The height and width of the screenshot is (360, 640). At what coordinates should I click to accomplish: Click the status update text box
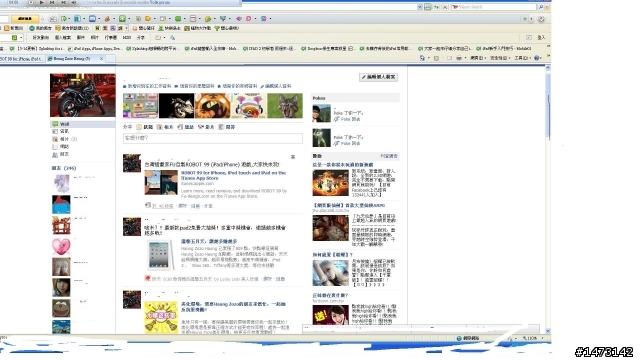213,138
